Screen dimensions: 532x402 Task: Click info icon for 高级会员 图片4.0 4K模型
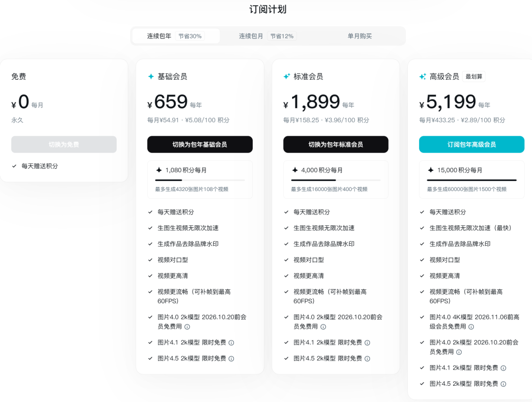point(471,327)
